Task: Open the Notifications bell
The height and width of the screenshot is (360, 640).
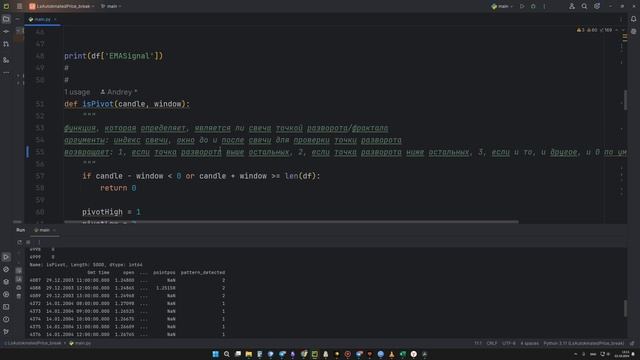Action: pyautogui.click(x=633, y=19)
